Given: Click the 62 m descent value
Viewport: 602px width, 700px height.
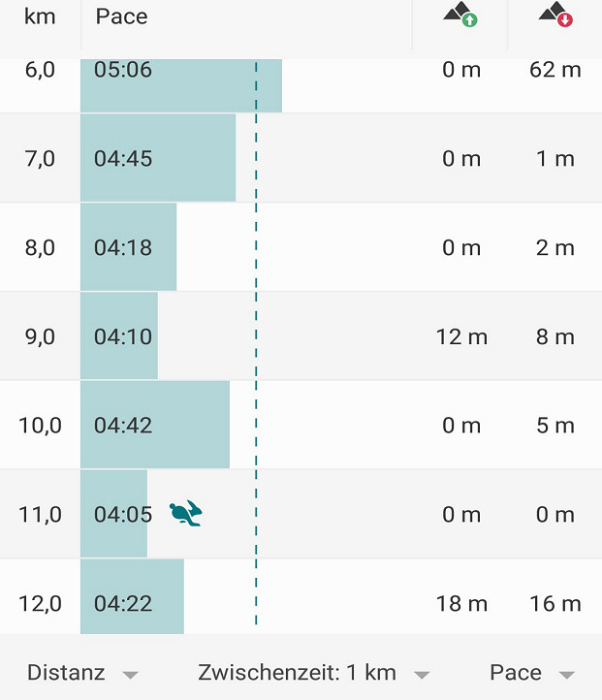Looking at the screenshot, I should (x=555, y=71).
